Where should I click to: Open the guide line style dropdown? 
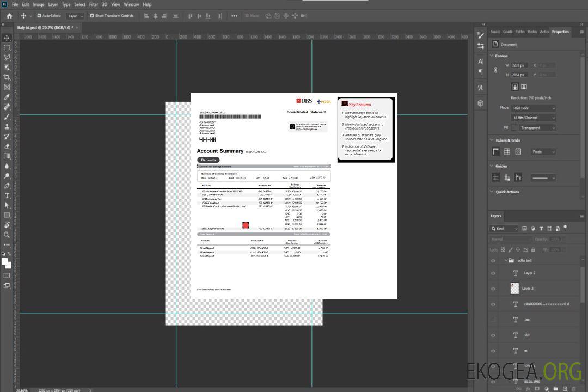tap(543, 178)
